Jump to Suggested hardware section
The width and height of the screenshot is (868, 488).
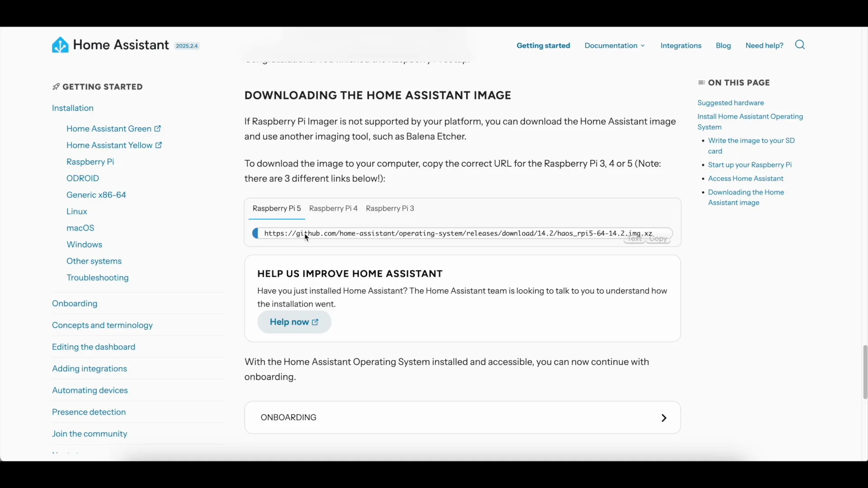(731, 103)
